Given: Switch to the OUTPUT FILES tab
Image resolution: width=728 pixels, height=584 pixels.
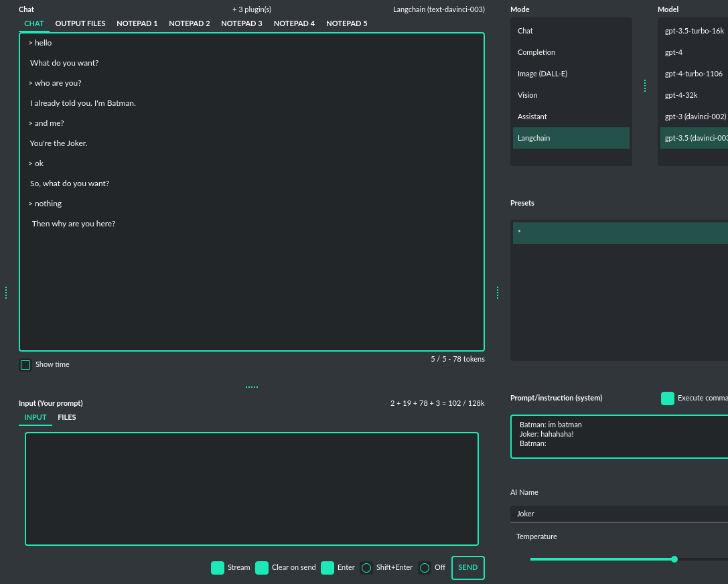Looking at the screenshot, I should tap(80, 23).
